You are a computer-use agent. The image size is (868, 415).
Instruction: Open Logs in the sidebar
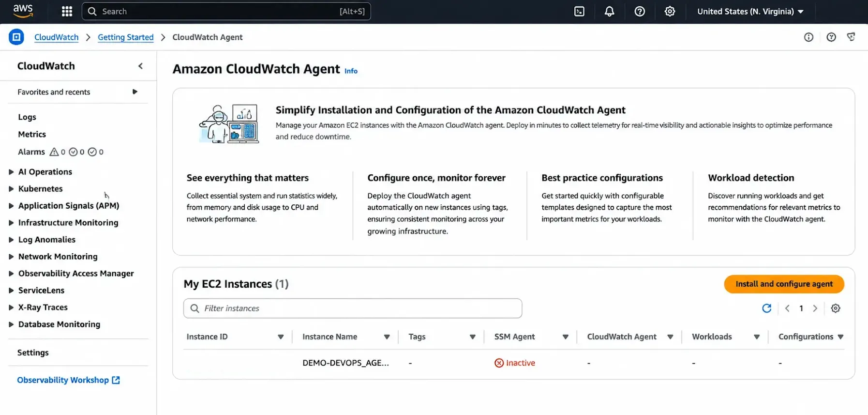27,117
